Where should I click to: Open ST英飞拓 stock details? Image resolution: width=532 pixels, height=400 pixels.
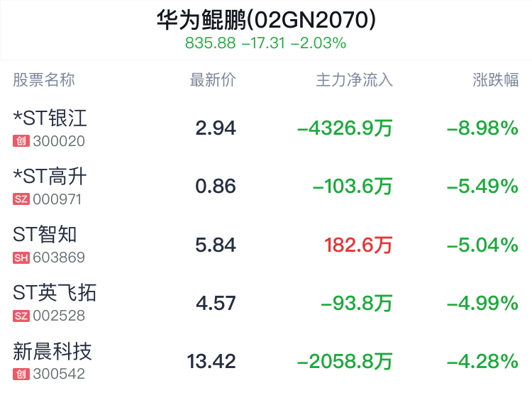pos(55,292)
